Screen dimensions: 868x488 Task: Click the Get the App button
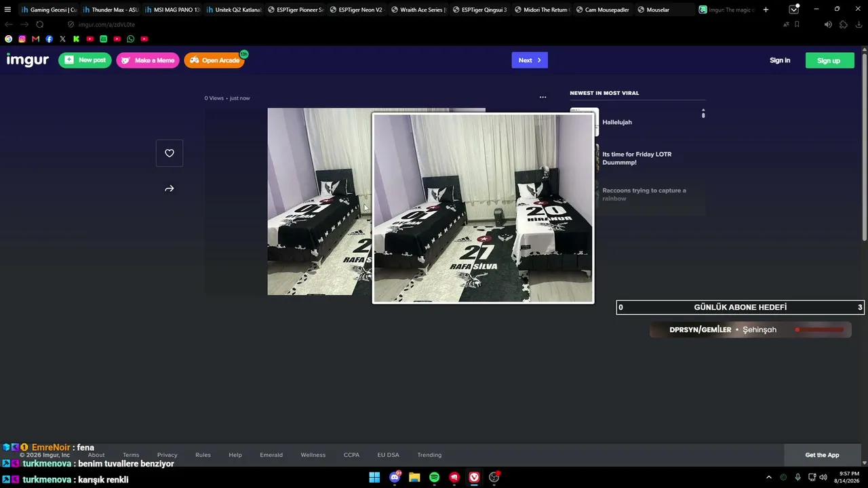click(x=822, y=455)
